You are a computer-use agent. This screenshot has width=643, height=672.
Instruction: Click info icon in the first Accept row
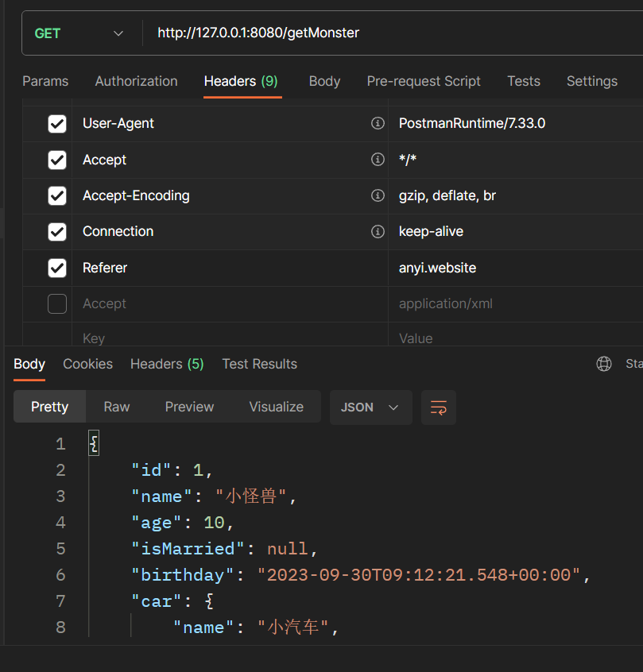(x=378, y=160)
